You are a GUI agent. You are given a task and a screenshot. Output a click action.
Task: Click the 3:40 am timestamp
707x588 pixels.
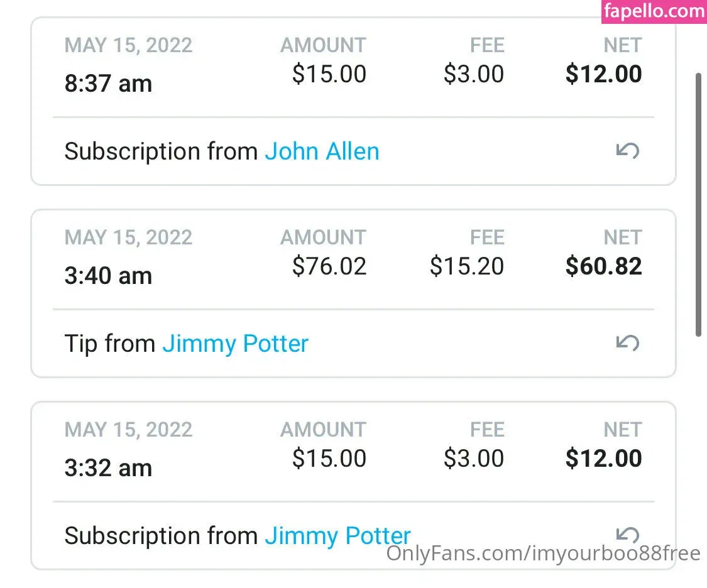click(x=108, y=275)
